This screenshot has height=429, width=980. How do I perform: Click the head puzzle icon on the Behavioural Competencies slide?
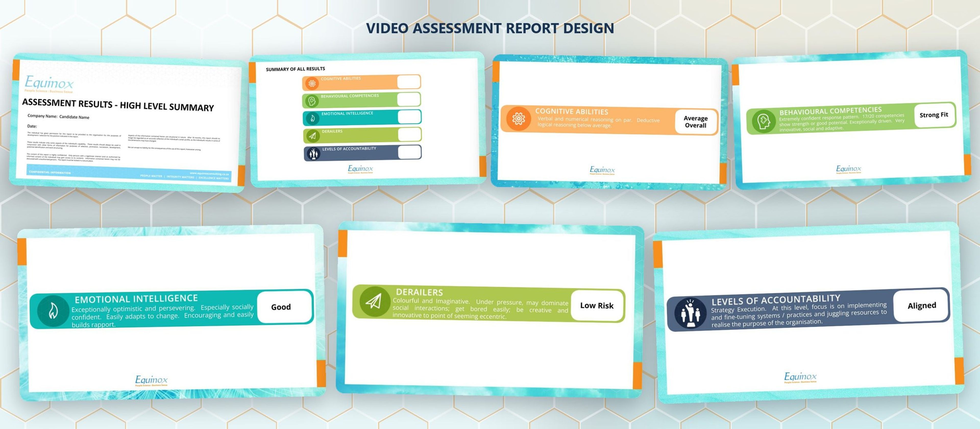(763, 122)
